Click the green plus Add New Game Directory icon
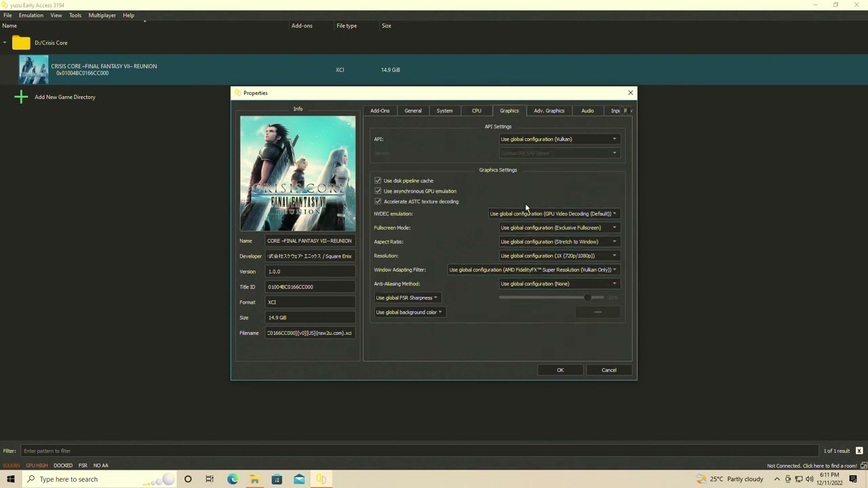The image size is (868, 488). (21, 97)
